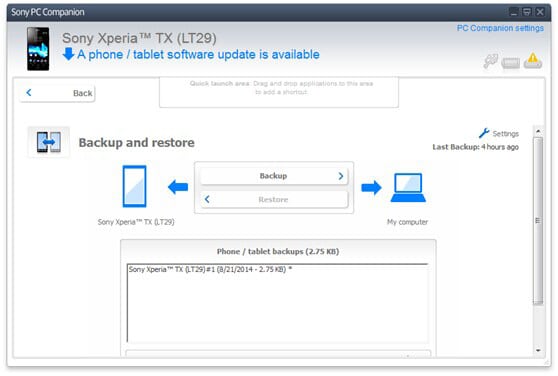The width and height of the screenshot is (558, 376).
Task: Click the wrench Settings icon
Action: tap(484, 133)
